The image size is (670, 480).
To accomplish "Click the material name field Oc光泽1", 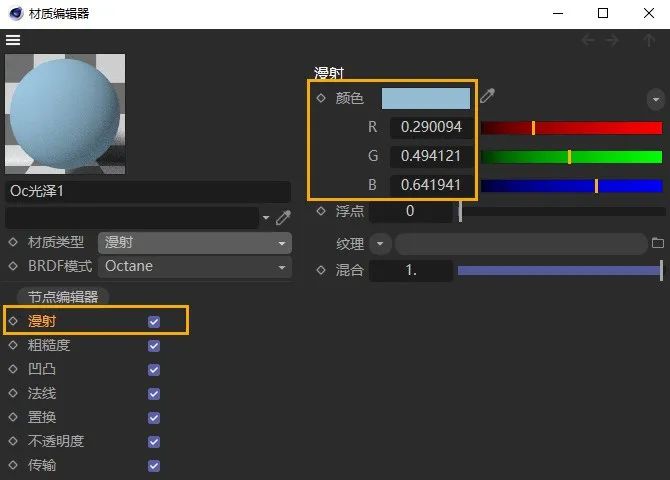I will pyautogui.click(x=148, y=191).
